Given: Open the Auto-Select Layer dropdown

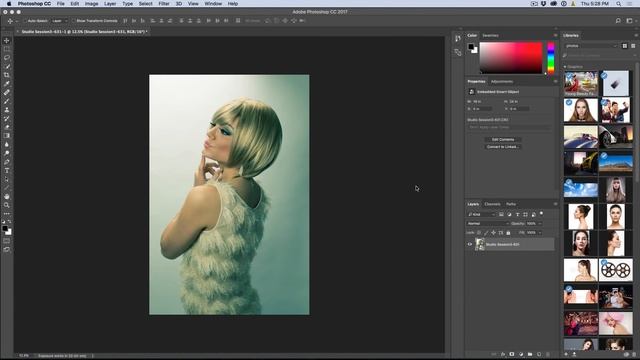Looking at the screenshot, I should click(60, 21).
